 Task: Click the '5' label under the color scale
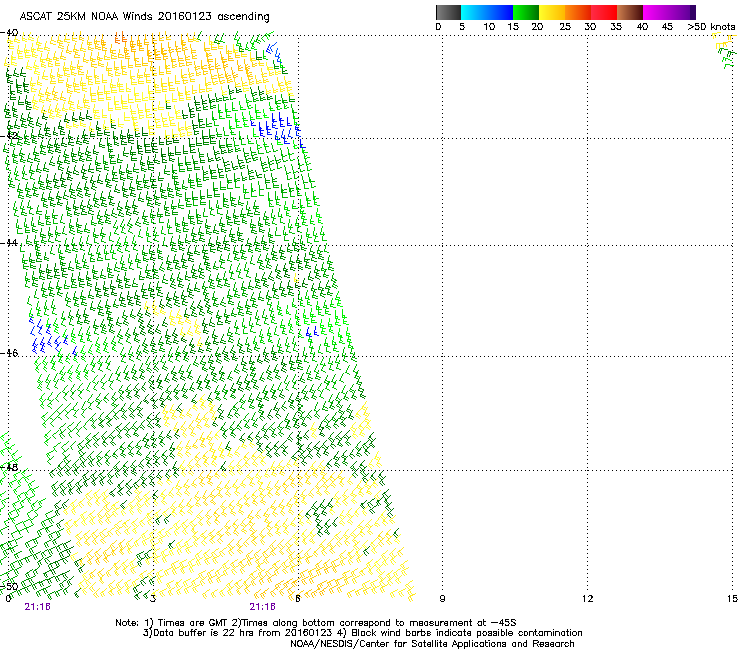click(x=462, y=27)
